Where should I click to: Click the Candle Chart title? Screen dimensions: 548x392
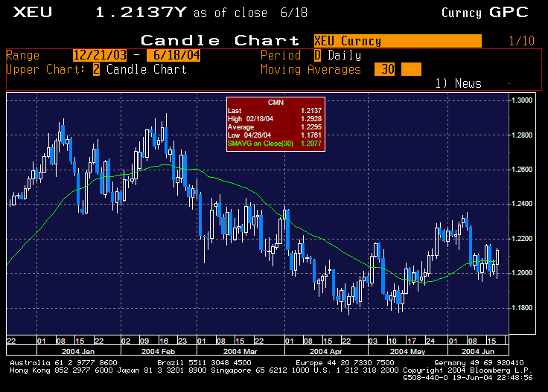(x=220, y=41)
